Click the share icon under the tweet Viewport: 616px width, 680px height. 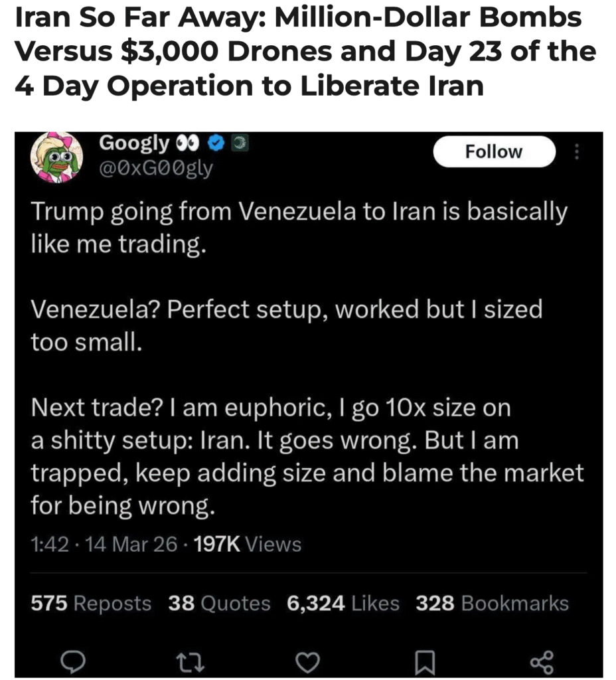click(542, 661)
